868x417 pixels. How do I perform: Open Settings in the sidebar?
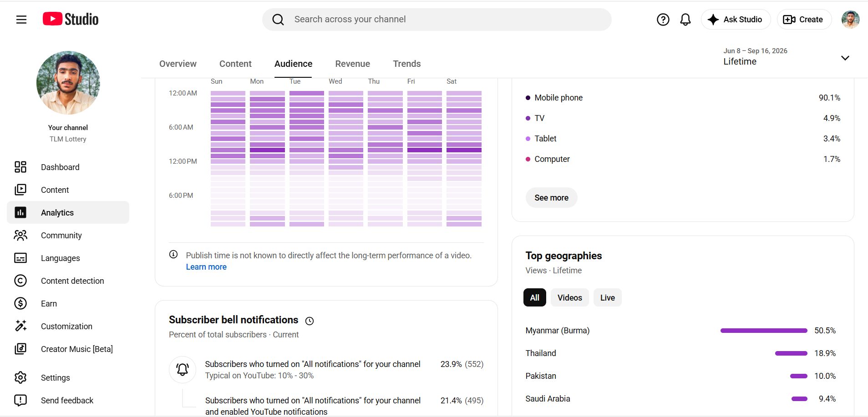pos(68,377)
